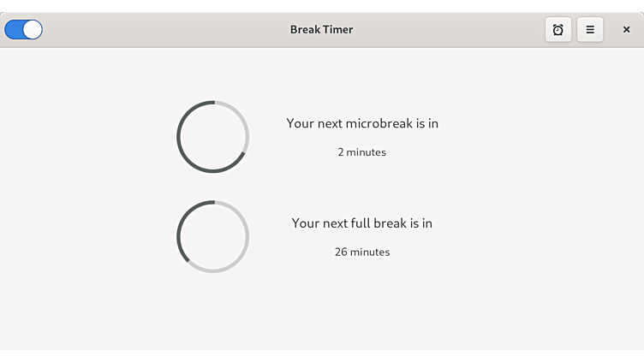The image size is (644, 362).
Task: Click the blue track of the enabled switch
Action: point(13,30)
